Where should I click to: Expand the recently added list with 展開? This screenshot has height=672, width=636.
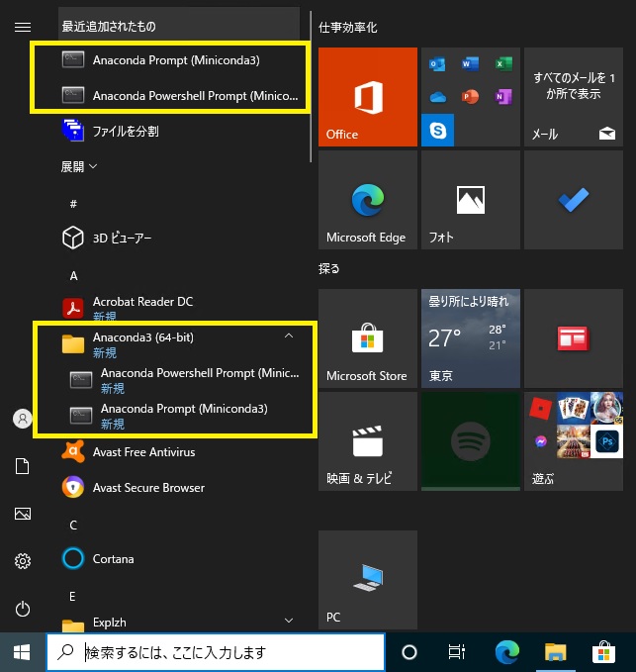(79, 166)
